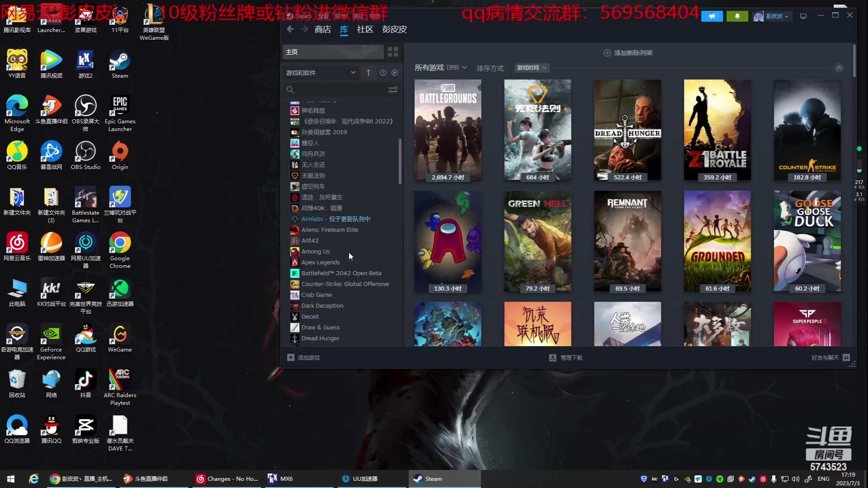
Task: Open 网易UU加速器 desktop icon
Action: pyautogui.click(x=85, y=250)
